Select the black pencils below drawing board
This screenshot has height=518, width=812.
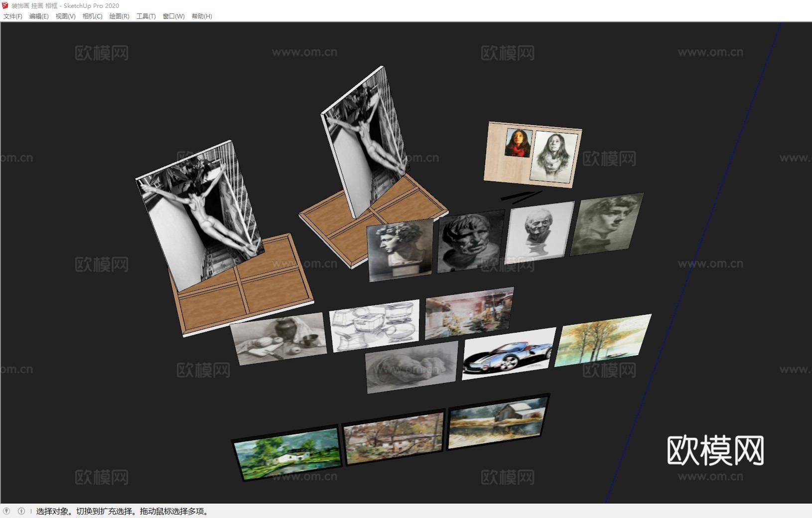tap(521, 196)
